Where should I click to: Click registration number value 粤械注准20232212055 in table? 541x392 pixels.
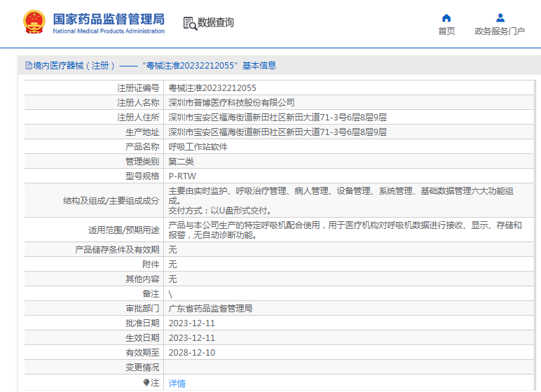coord(212,88)
